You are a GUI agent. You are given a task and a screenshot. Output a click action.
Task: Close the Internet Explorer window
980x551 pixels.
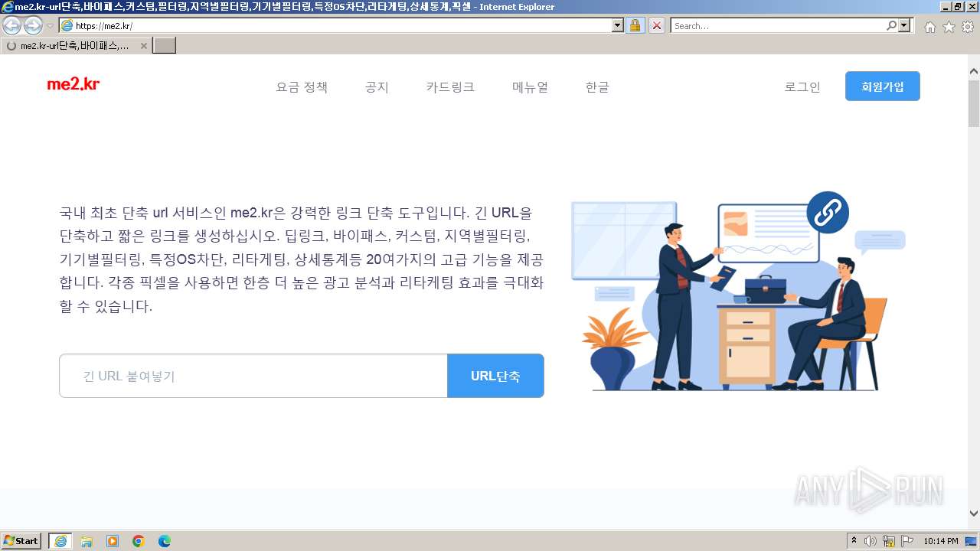971,7
